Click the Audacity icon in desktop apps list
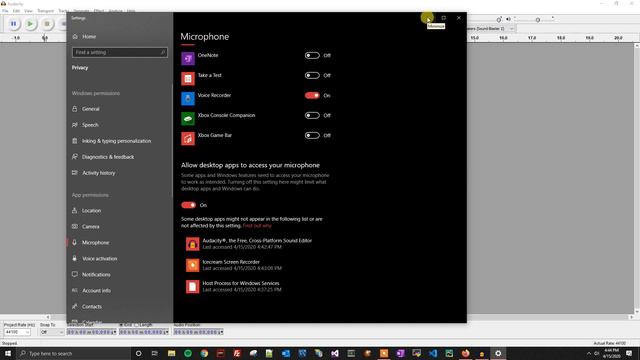The image size is (640, 360). pyautogui.click(x=193, y=244)
